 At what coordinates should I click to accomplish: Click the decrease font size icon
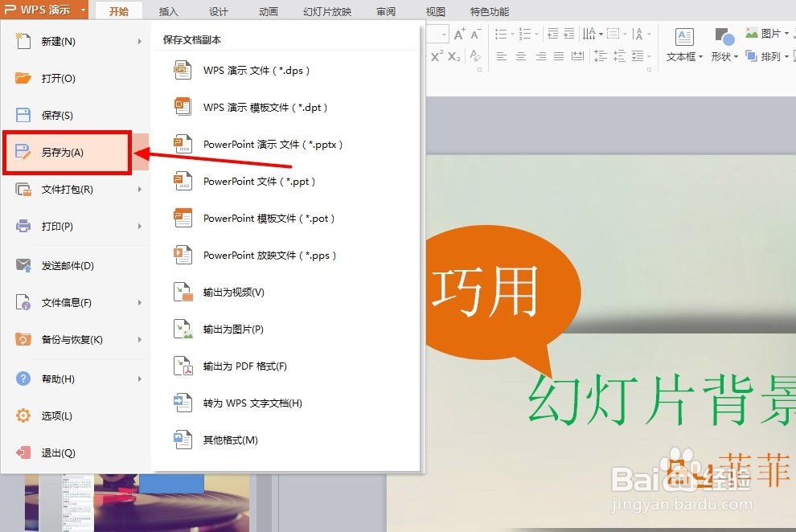point(476,34)
